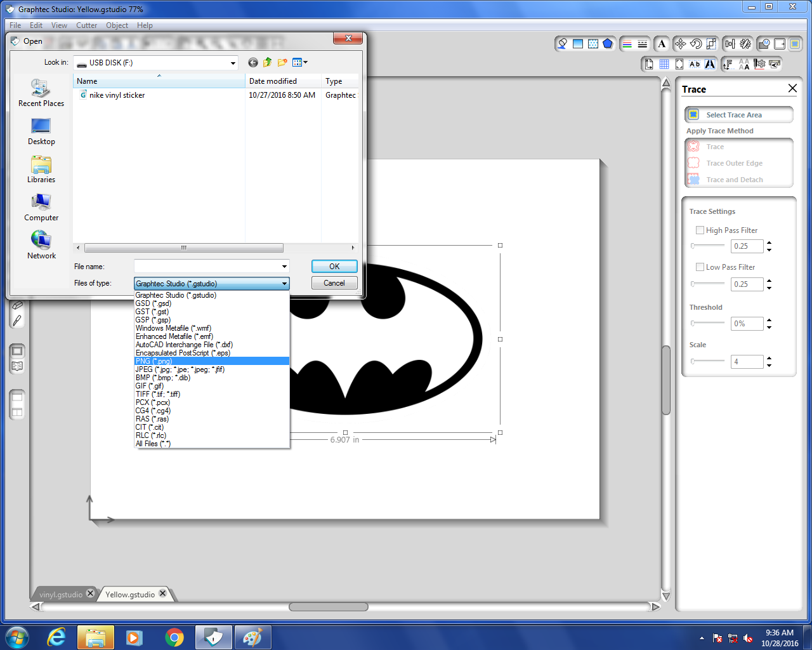Open Internet Explorer from the taskbar
Image resolution: width=812 pixels, height=650 pixels.
coord(56,637)
